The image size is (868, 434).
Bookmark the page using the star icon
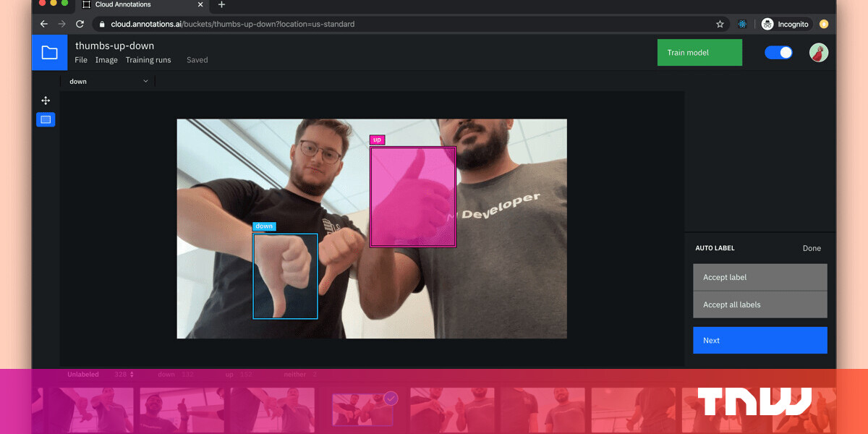(720, 24)
